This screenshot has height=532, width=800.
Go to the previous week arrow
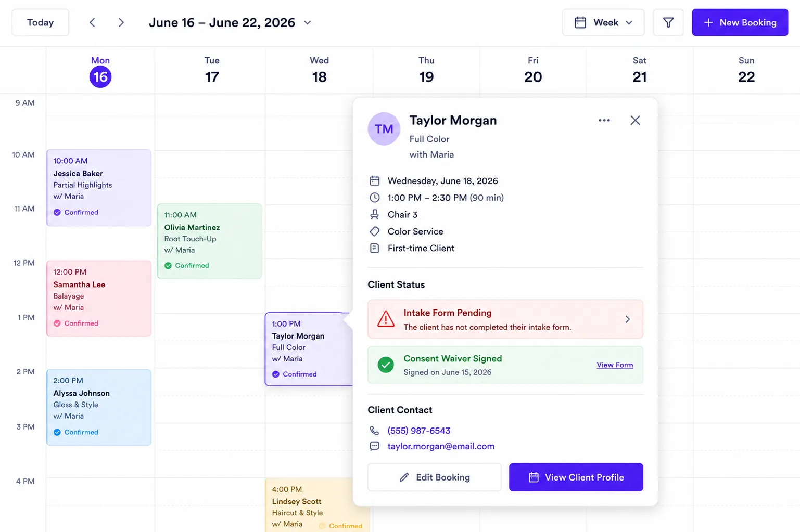(x=92, y=22)
